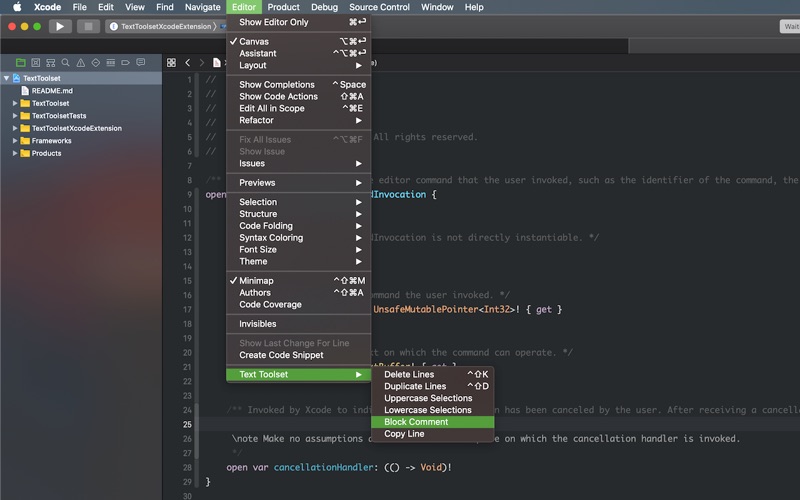Toggle the Minimap menu option
This screenshot has height=500, width=800.
(x=256, y=281)
